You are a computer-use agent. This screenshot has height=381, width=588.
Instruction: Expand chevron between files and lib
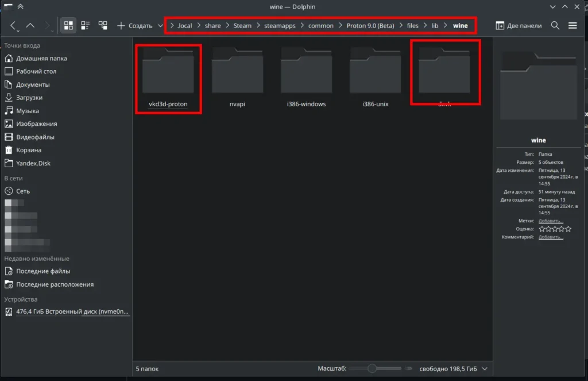point(425,25)
